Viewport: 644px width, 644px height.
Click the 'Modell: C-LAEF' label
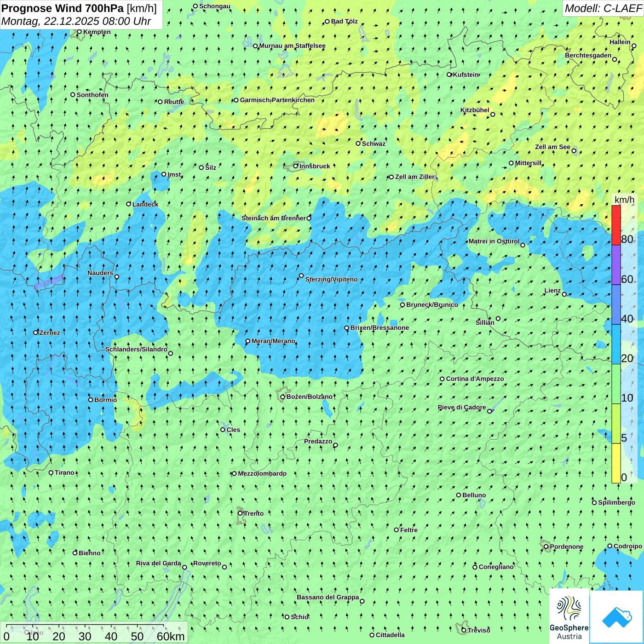pyautogui.click(x=603, y=8)
